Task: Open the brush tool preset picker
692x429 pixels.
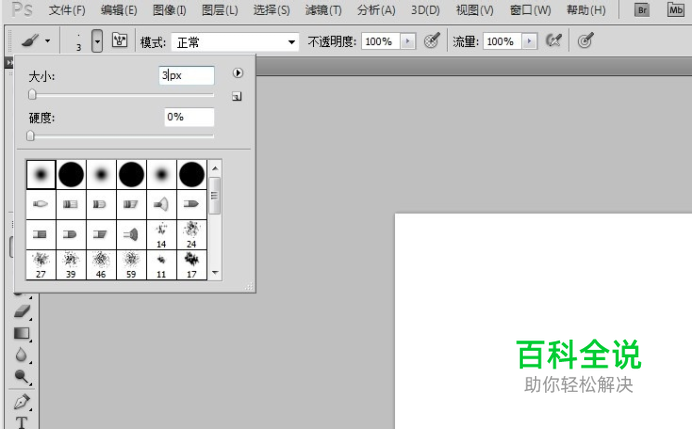Action: (x=35, y=41)
